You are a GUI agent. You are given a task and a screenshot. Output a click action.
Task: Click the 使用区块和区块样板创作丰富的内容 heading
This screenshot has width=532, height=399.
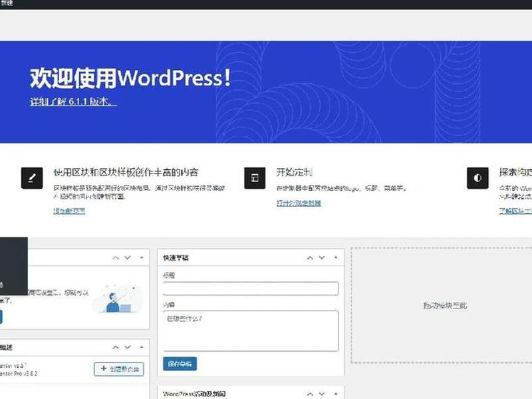[126, 172]
